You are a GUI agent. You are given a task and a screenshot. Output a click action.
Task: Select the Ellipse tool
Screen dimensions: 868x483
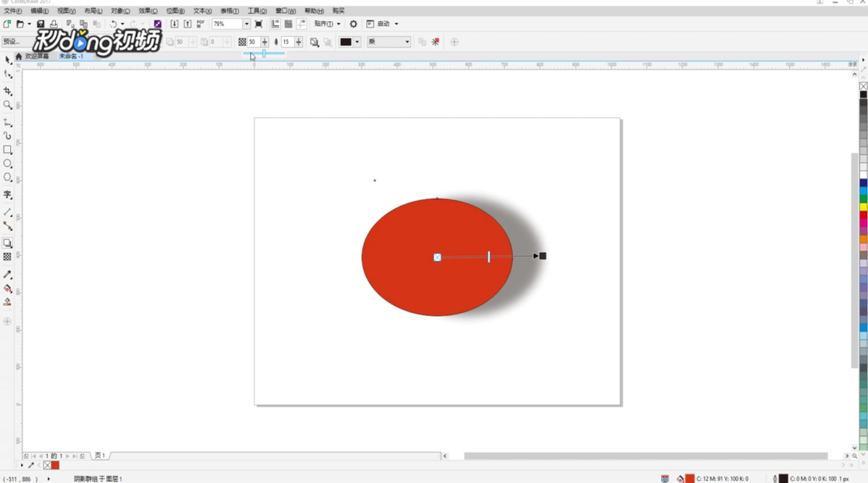[x=8, y=163]
